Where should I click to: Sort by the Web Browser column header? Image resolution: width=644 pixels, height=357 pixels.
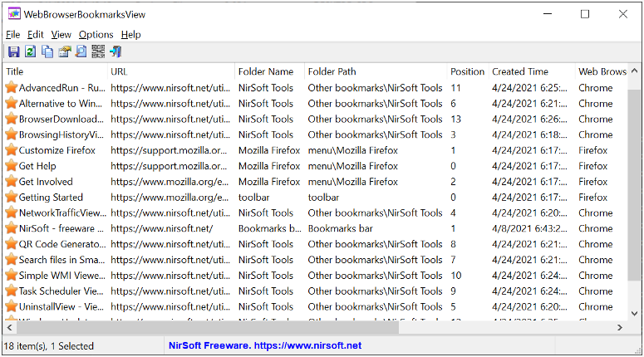(x=602, y=71)
